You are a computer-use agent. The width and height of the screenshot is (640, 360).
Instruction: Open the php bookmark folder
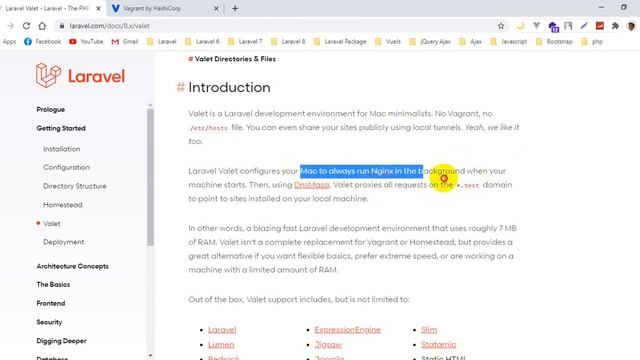[x=592, y=42]
